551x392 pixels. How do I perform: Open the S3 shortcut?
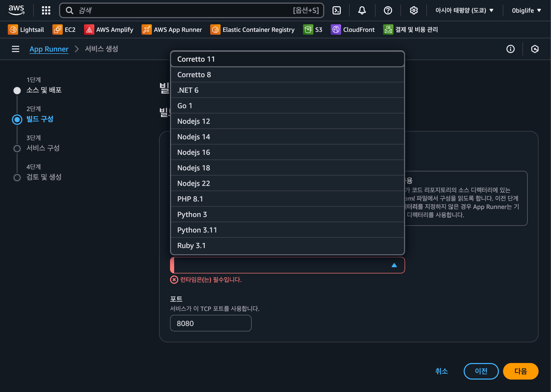tap(313, 30)
